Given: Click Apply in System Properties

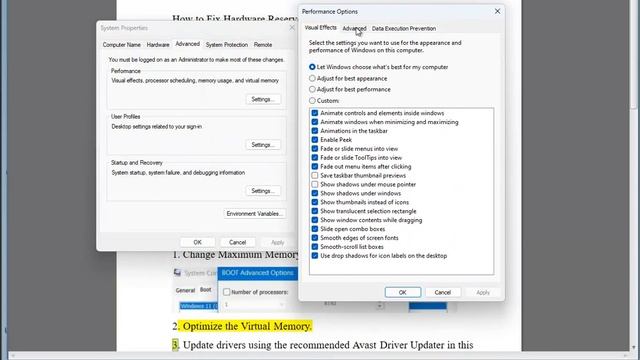Looking at the screenshot, I should click(x=278, y=242).
